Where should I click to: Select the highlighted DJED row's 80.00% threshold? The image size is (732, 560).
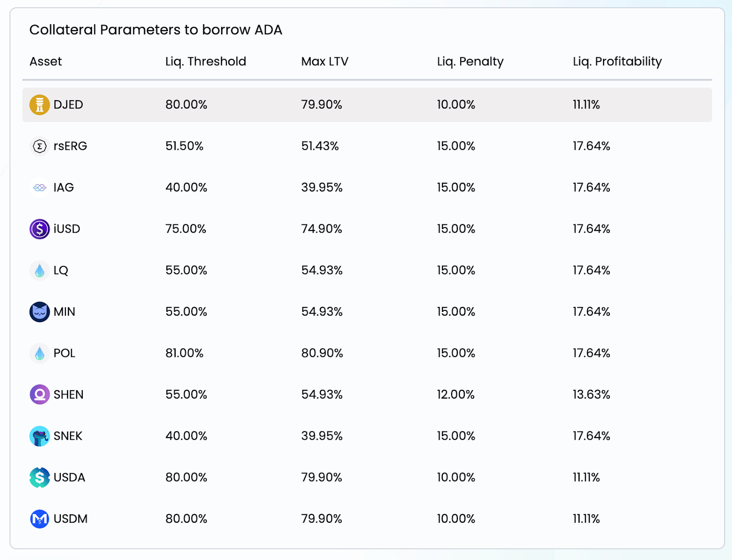(186, 105)
